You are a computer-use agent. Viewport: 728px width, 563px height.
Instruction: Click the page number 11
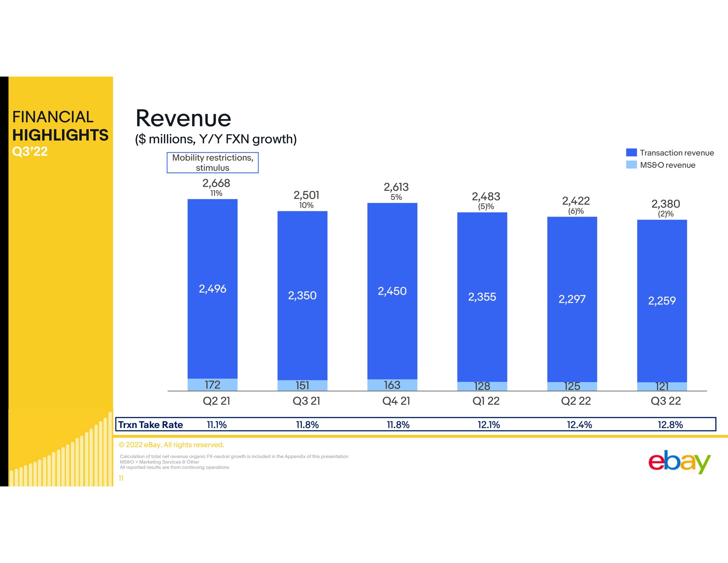coord(121,478)
